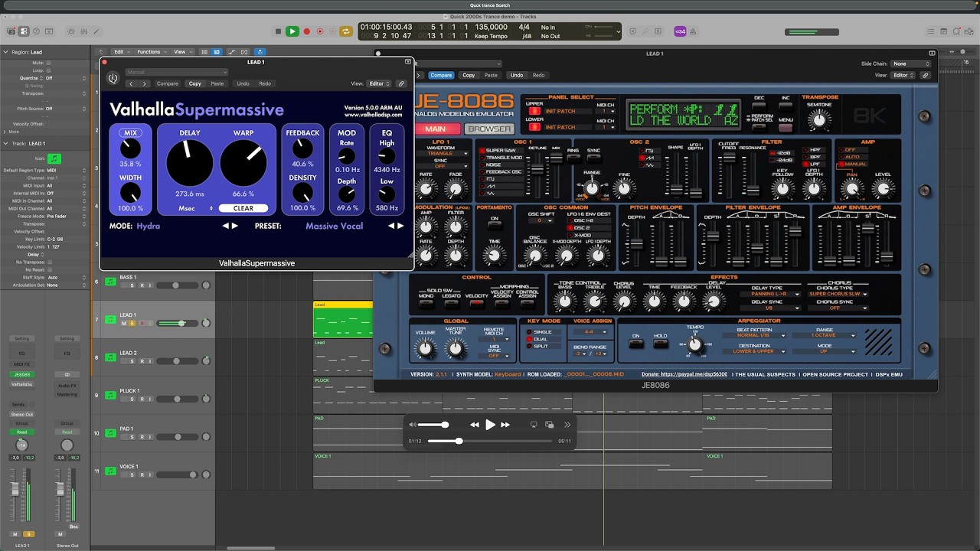Go to previous Valhalla setting arrow
Viewport: 980px width, 551px height.
(131, 83)
